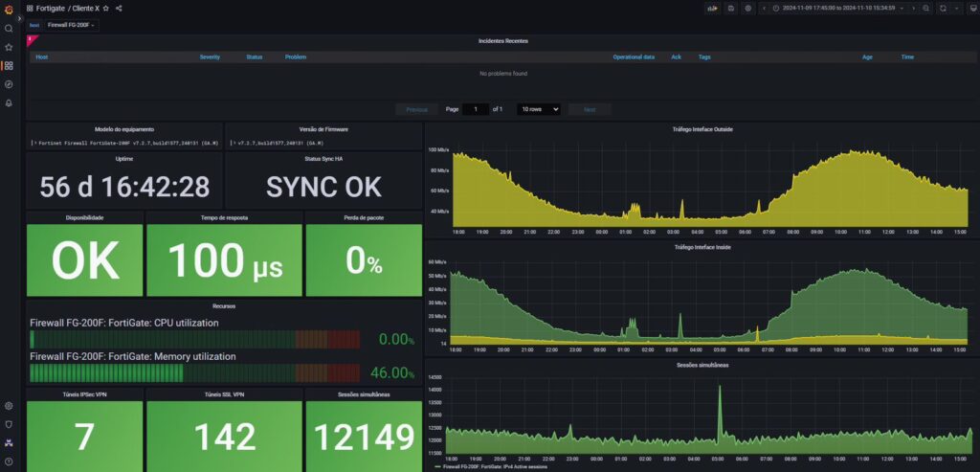Sort incidents by Problem column
Image resolution: width=980 pixels, height=472 pixels.
(296, 56)
